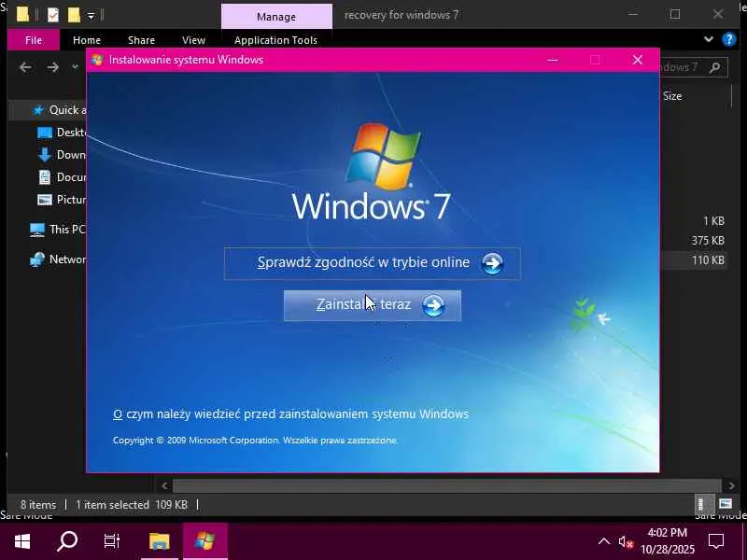The height and width of the screenshot is (560, 747).
Task: Open the Action Center notification icon
Action: (716, 541)
